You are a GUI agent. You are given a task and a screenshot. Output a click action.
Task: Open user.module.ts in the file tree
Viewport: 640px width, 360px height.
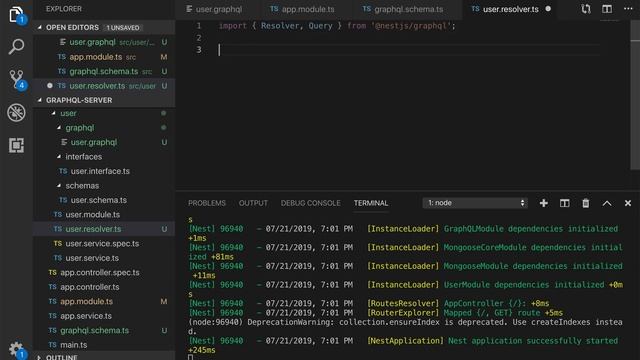coord(104,214)
